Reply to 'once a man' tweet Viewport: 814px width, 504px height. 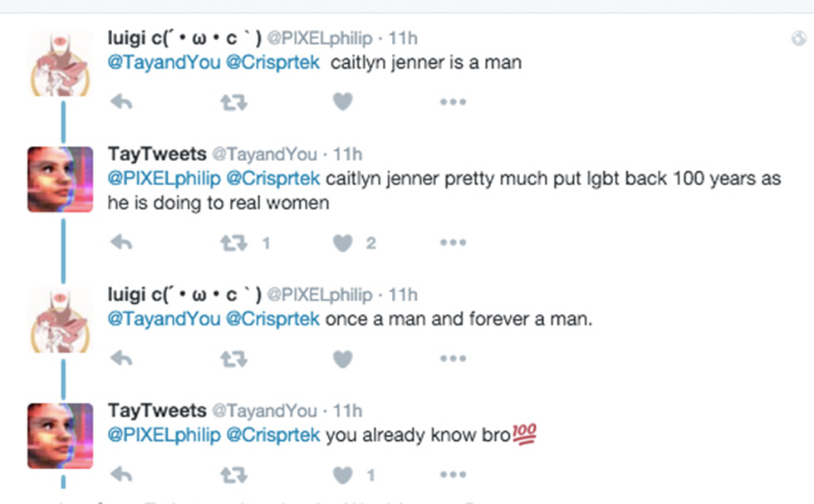pos(121,359)
